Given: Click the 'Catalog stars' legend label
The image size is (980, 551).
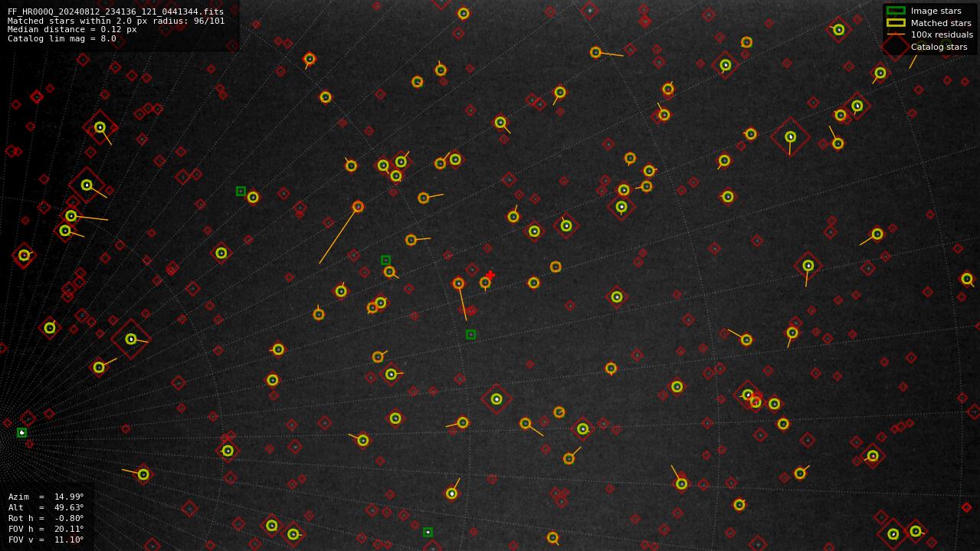Looking at the screenshot, I should point(939,47).
